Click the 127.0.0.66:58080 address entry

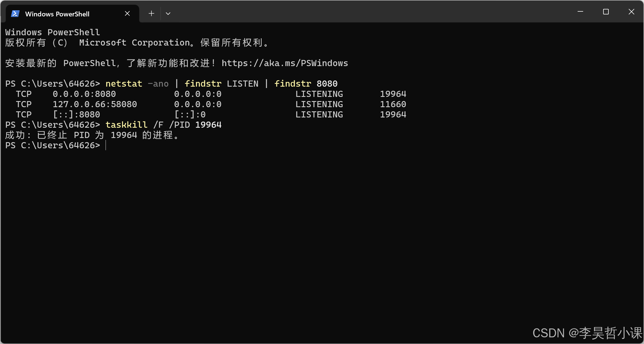pyautogui.click(x=95, y=104)
